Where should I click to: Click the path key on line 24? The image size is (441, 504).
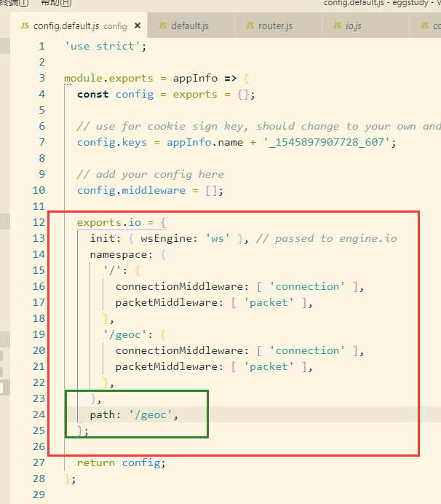pos(102,414)
